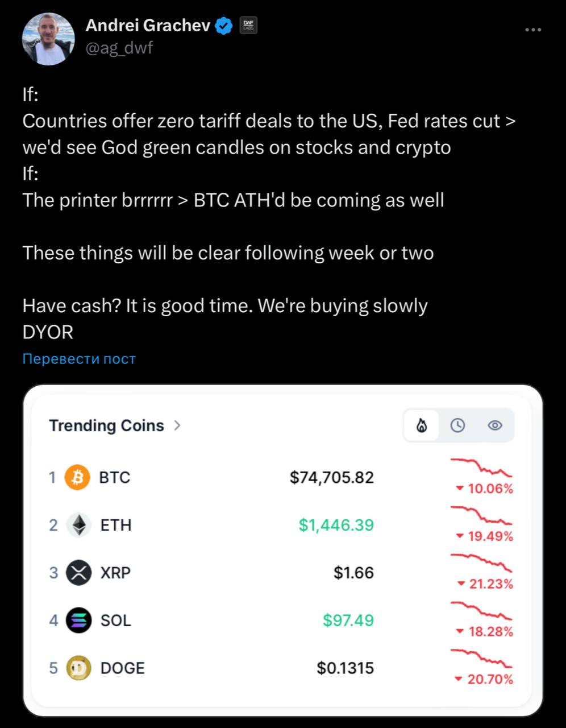The image size is (566, 728).
Task: Open the DWF Labs affiliation badge
Action: 248,25
